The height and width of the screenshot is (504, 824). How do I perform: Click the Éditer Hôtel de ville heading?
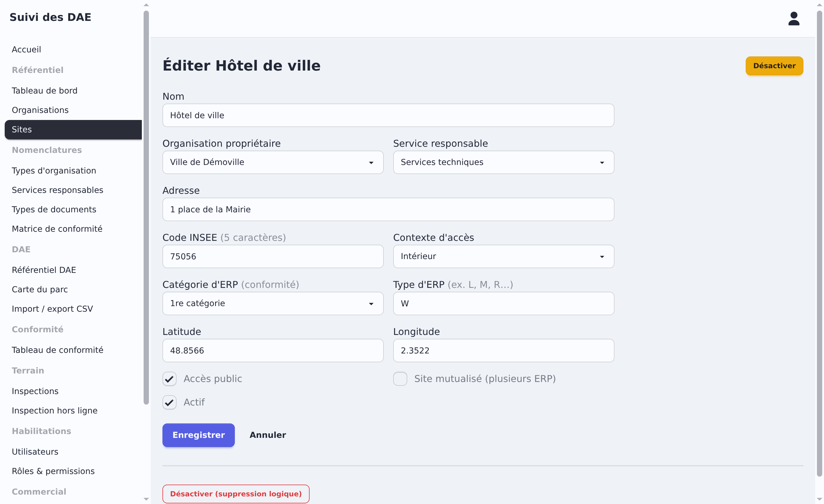[241, 66]
